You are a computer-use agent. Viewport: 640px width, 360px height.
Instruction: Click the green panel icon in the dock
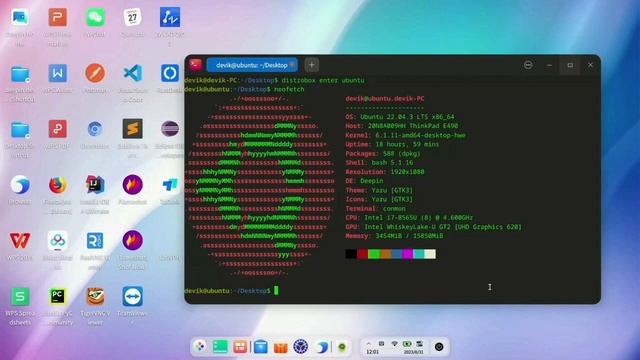point(220,347)
